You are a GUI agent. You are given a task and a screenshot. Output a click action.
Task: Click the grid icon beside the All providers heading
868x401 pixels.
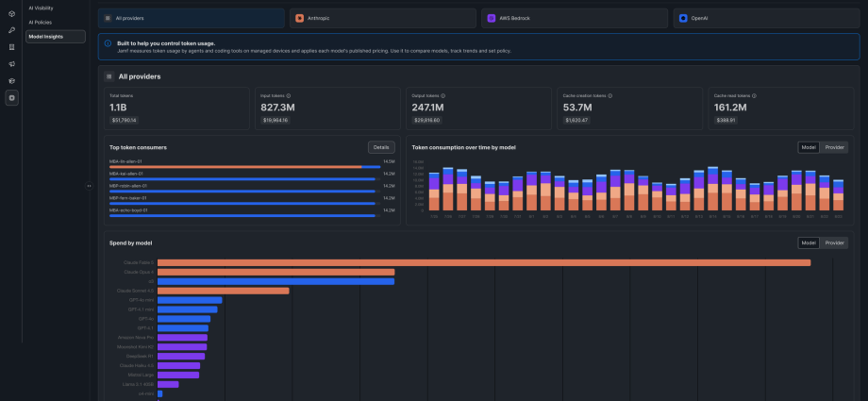[x=109, y=76]
